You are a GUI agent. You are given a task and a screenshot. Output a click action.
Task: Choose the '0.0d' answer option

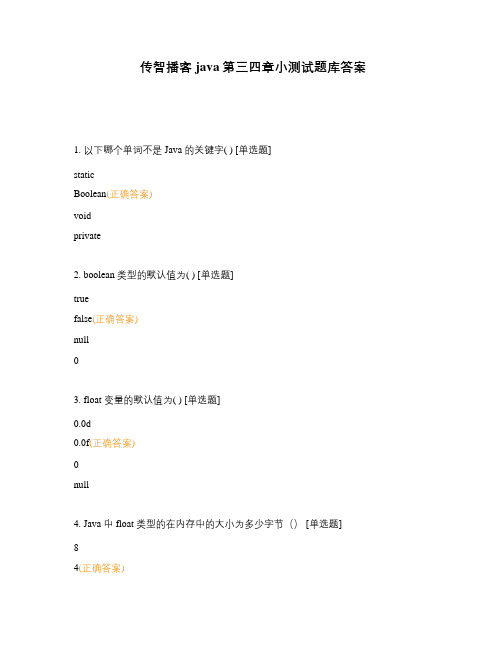click(82, 424)
